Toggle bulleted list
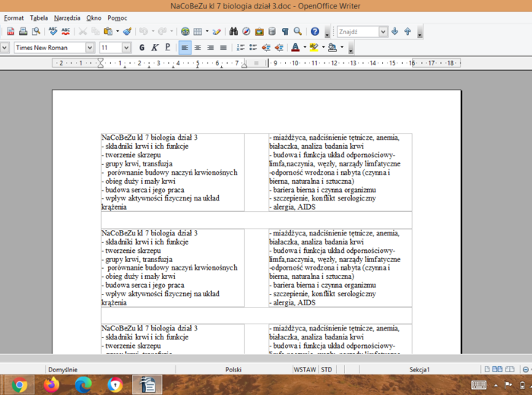Viewport: 532px width, 395px height. (x=253, y=47)
